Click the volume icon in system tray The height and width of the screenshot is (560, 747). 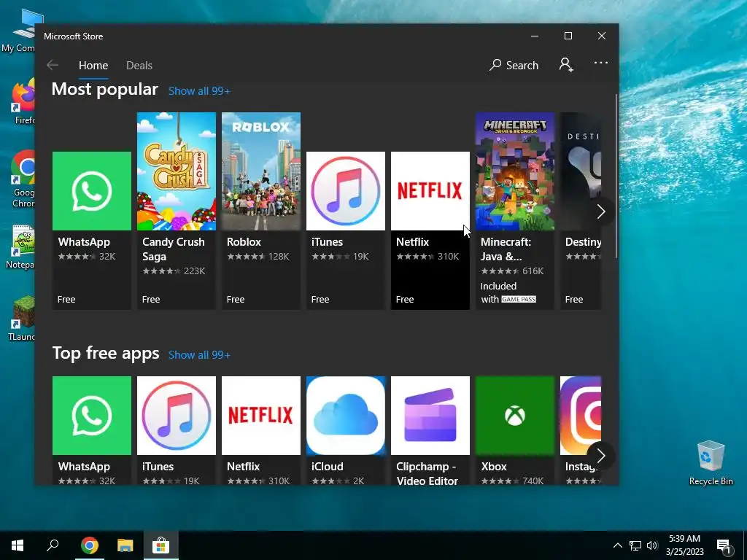[x=652, y=545]
